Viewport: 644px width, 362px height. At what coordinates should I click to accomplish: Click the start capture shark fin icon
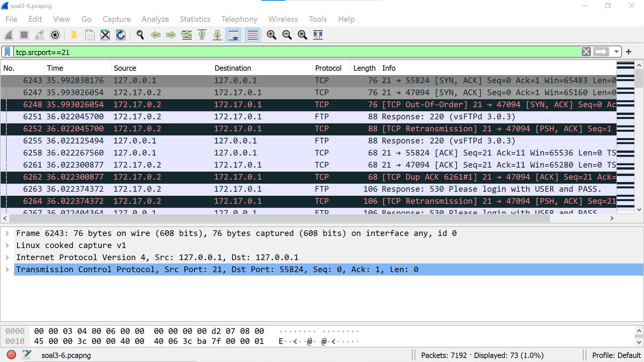[x=9, y=35]
